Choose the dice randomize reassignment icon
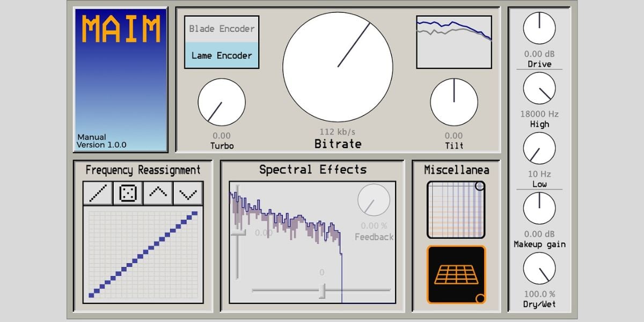 point(128,193)
